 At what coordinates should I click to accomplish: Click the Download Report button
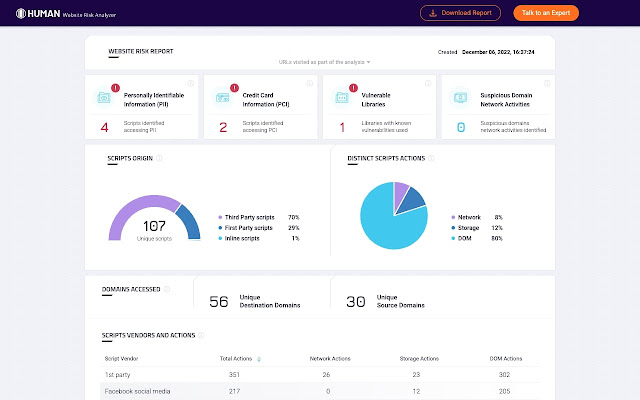pos(460,13)
